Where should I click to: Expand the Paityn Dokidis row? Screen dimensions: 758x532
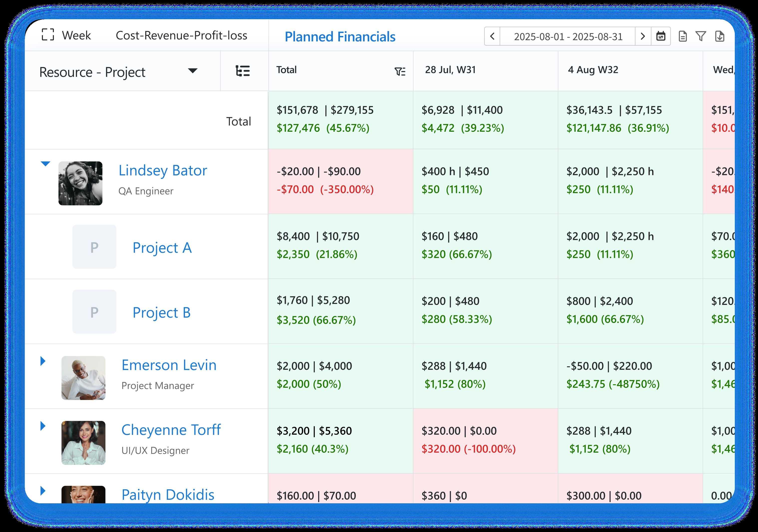coord(43,491)
